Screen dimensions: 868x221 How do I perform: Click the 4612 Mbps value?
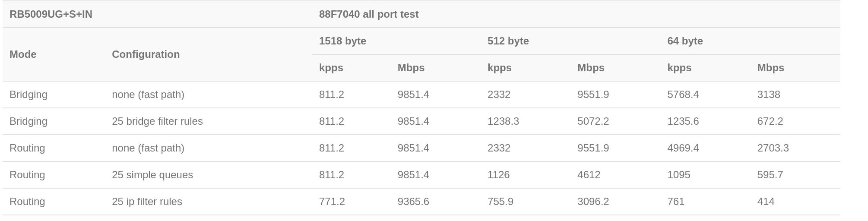589,175
